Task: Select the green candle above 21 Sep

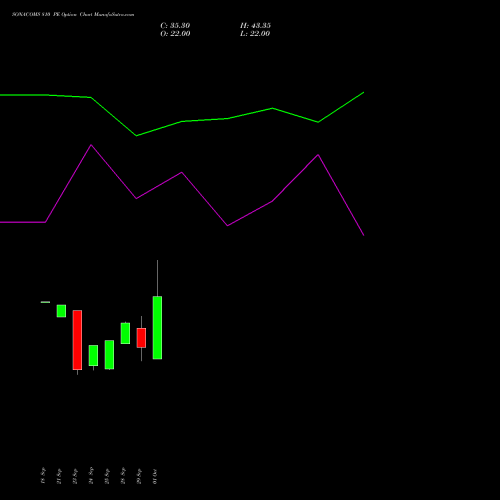Action: 61,311
